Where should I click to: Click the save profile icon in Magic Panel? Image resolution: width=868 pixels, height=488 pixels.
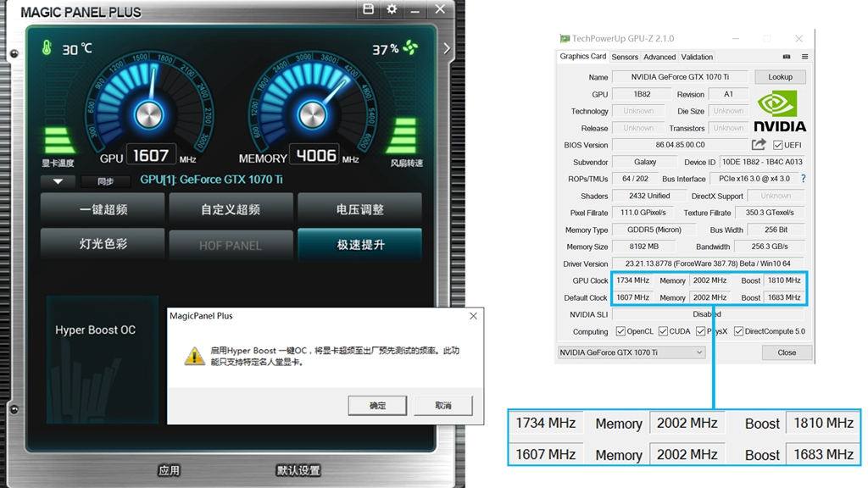368,8
